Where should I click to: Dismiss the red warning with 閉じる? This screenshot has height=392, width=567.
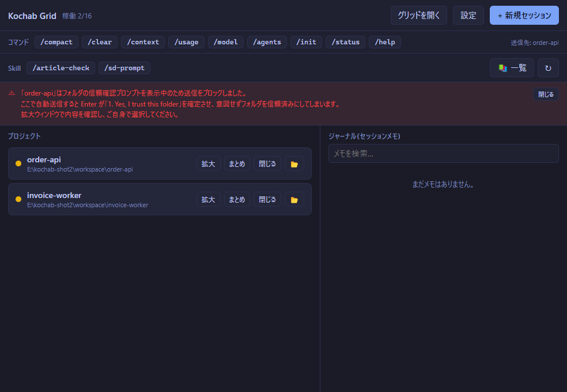(x=546, y=94)
